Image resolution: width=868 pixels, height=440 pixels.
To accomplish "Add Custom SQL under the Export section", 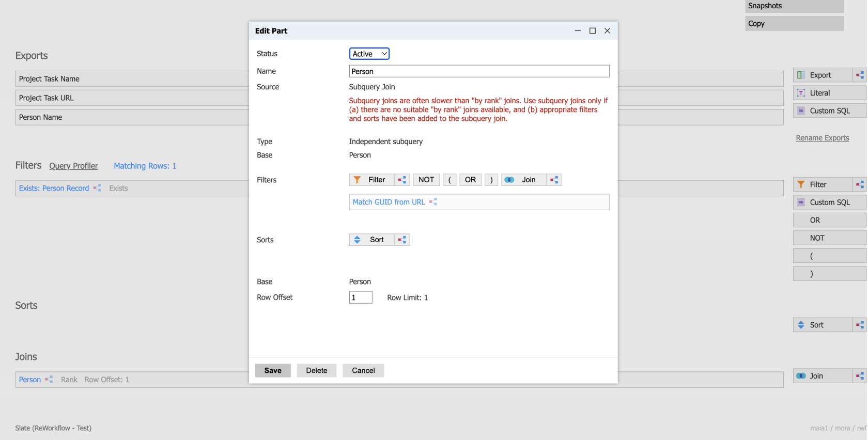I will [x=830, y=111].
